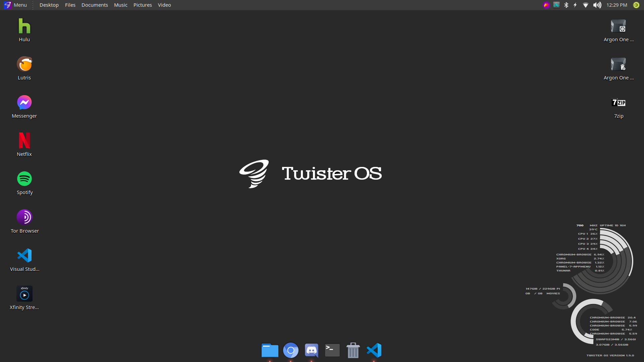Open the Hulu desktop shortcut
This screenshot has width=644, height=362.
click(24, 26)
